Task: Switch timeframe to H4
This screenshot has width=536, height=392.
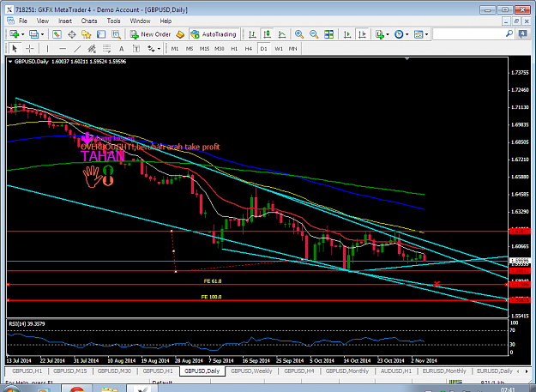Action: coord(249,49)
